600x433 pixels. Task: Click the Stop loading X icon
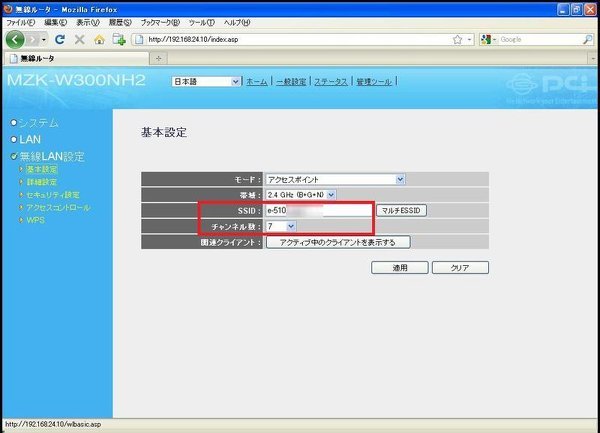pos(79,39)
